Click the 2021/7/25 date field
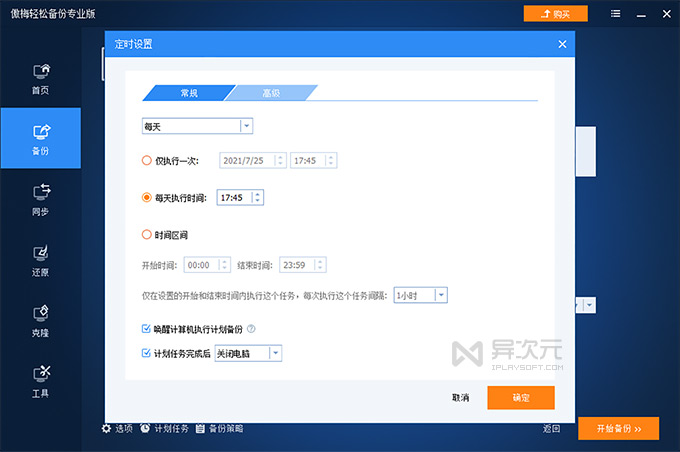Viewport: 680px width, 452px height. coord(253,160)
